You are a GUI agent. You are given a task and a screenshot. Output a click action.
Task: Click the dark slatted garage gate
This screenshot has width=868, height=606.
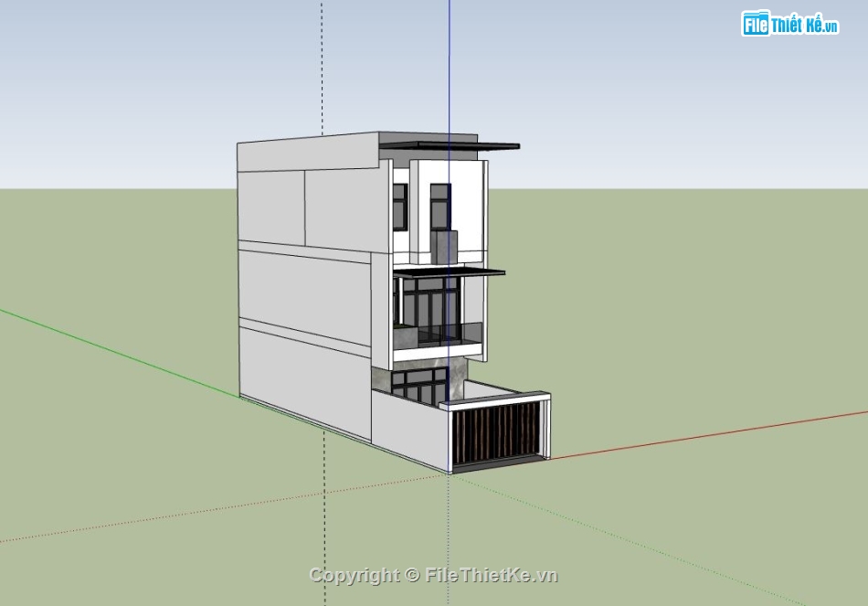point(496,432)
